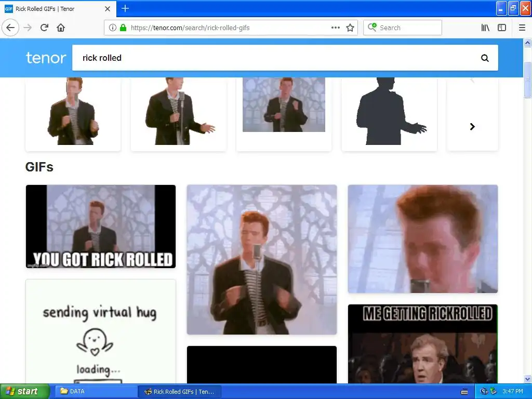
Task: Open ME GETTING RICKROLLED GIF
Action: click(x=423, y=344)
